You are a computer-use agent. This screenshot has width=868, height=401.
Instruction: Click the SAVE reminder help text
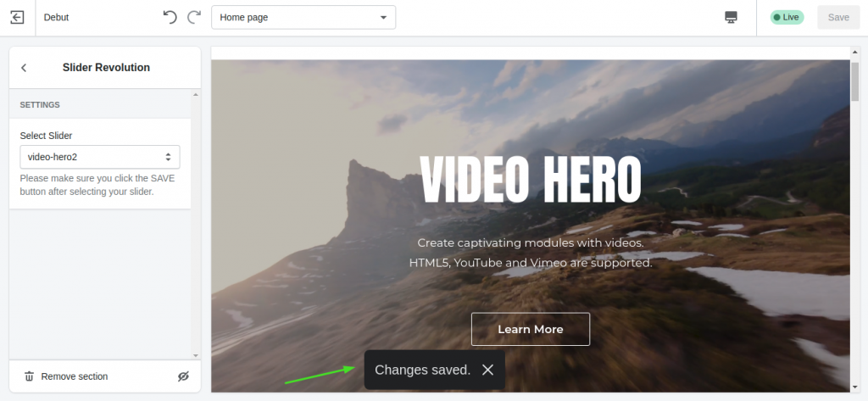pos(97,185)
